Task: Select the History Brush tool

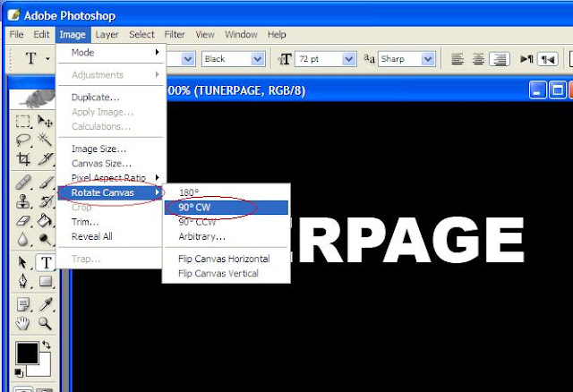Action: [46, 201]
